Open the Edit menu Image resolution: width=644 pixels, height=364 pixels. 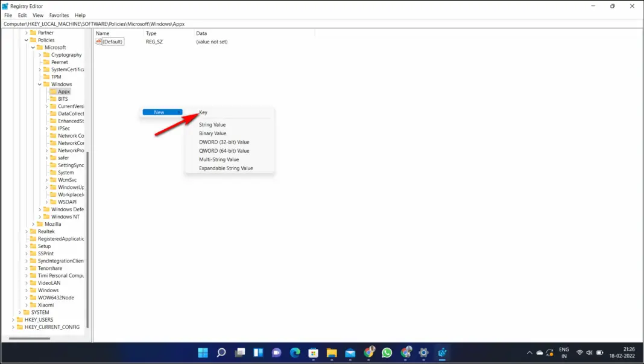pyautogui.click(x=21, y=15)
